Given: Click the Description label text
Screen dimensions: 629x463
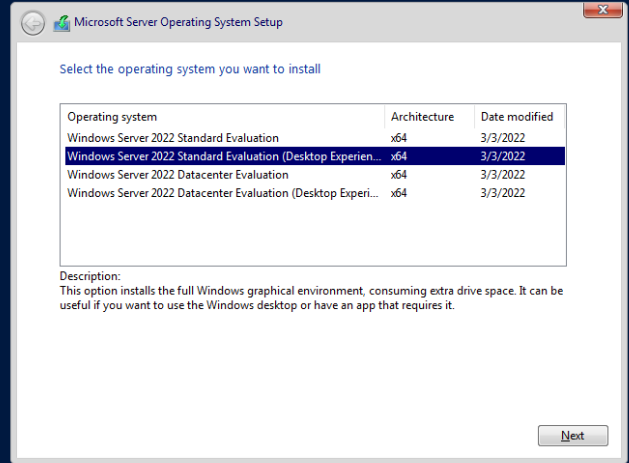Looking at the screenshot, I should (x=90, y=276).
